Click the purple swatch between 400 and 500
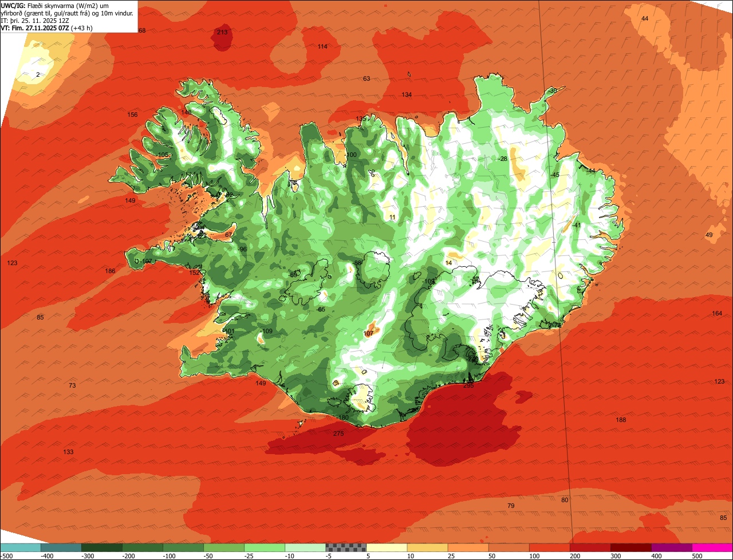 (671, 547)
